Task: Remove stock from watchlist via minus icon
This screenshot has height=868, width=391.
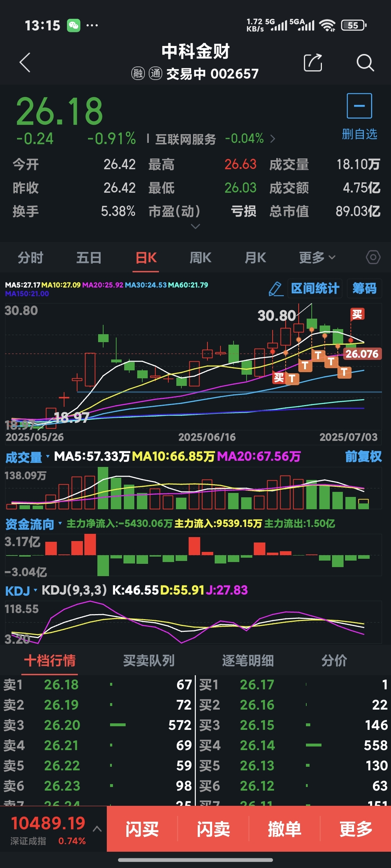Action: [359, 106]
